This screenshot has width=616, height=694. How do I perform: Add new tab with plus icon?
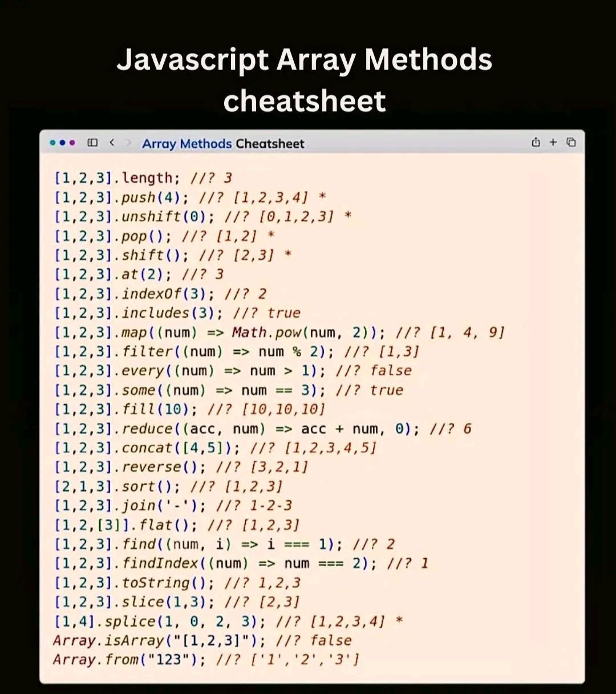(553, 143)
